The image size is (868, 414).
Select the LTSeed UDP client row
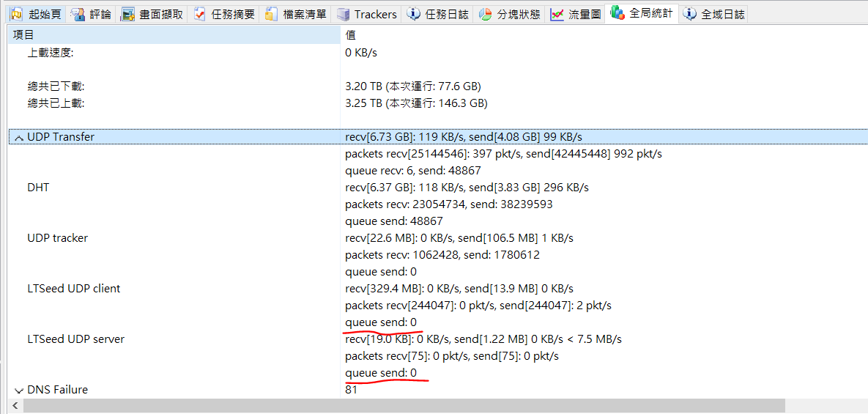74,289
